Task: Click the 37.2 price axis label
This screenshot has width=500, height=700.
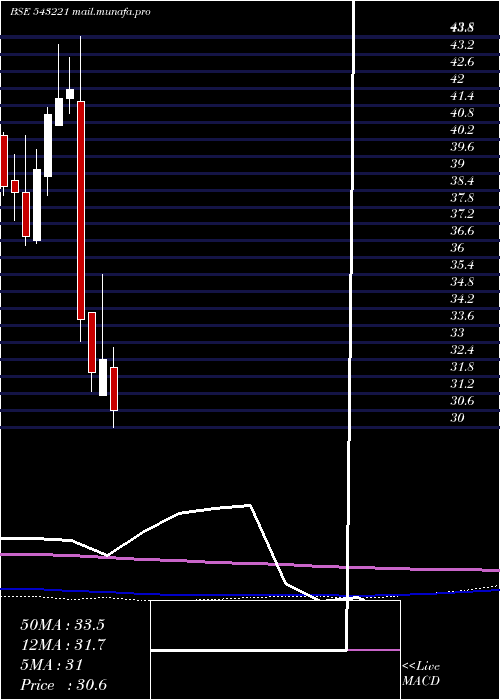Action: (x=462, y=214)
